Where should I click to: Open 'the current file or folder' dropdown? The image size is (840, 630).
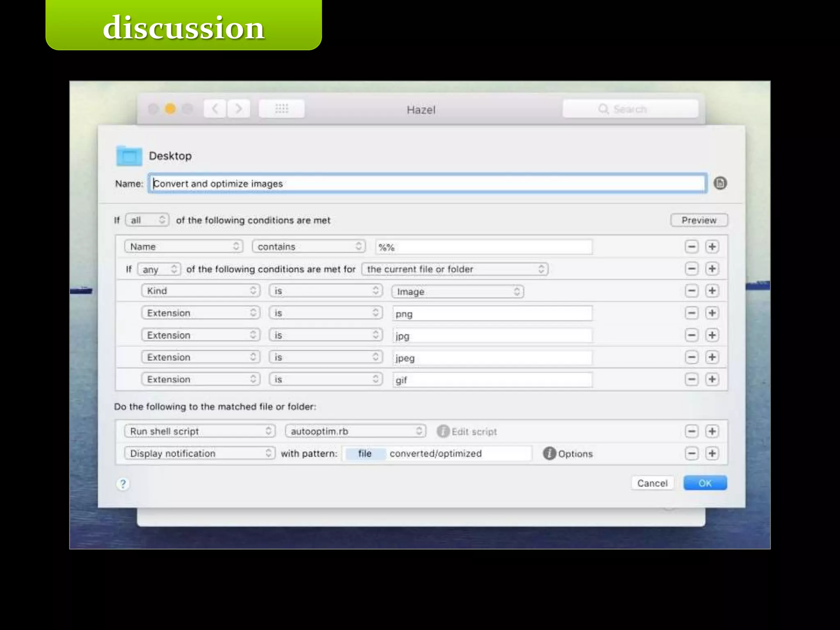click(455, 269)
